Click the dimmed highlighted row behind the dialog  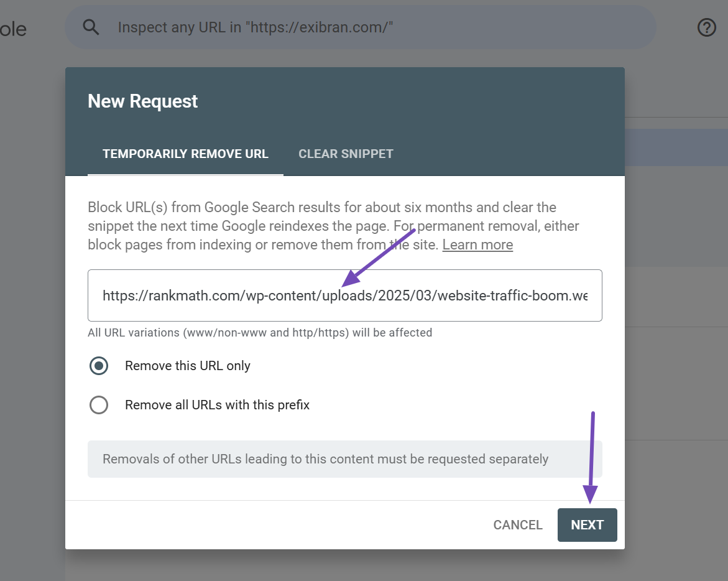tap(676, 147)
